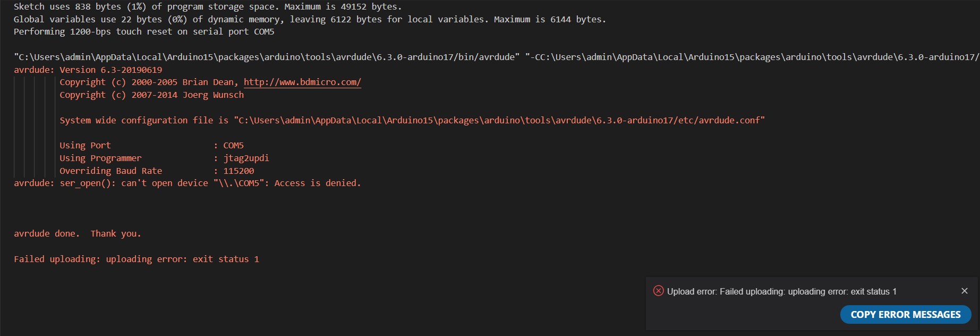Click the 'jtag2updi' programmer value

pyautogui.click(x=246, y=158)
